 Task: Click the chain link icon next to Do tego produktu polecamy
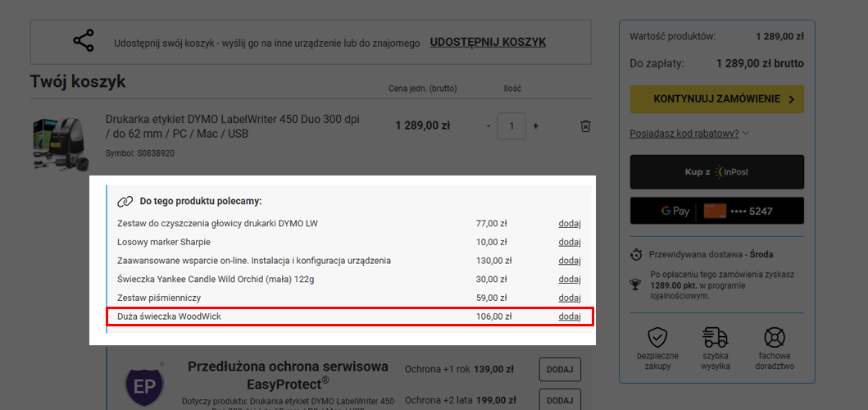[125, 201]
